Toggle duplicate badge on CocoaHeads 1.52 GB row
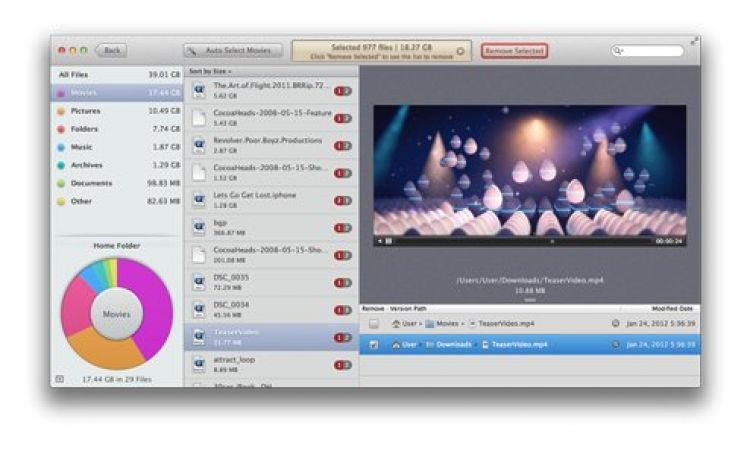The height and width of the screenshot is (457, 750). 342,173
